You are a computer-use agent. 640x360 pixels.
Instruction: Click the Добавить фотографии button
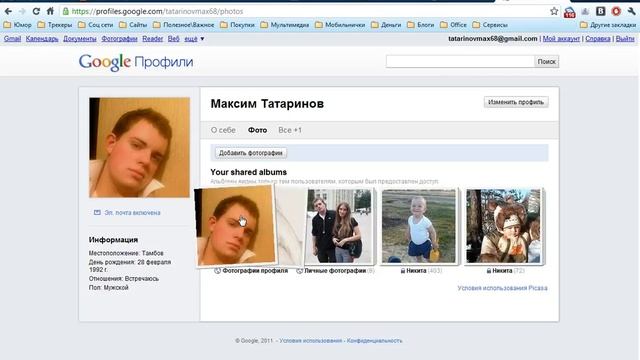click(x=251, y=153)
